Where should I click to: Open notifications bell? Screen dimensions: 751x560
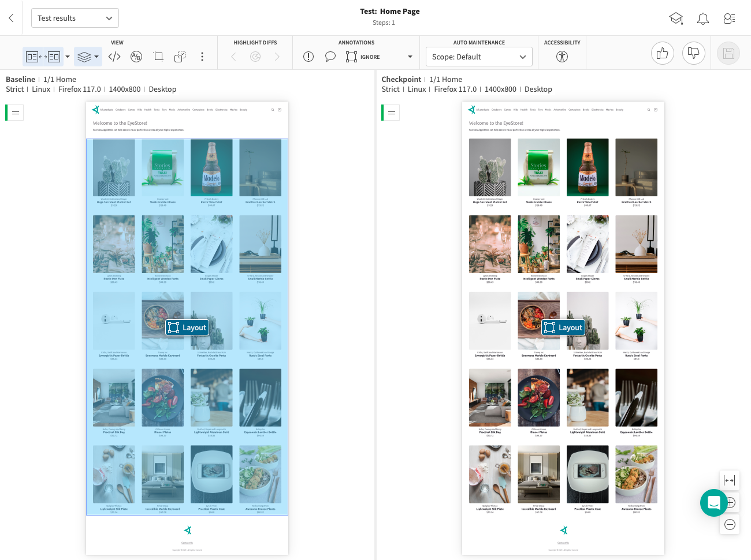click(x=703, y=18)
